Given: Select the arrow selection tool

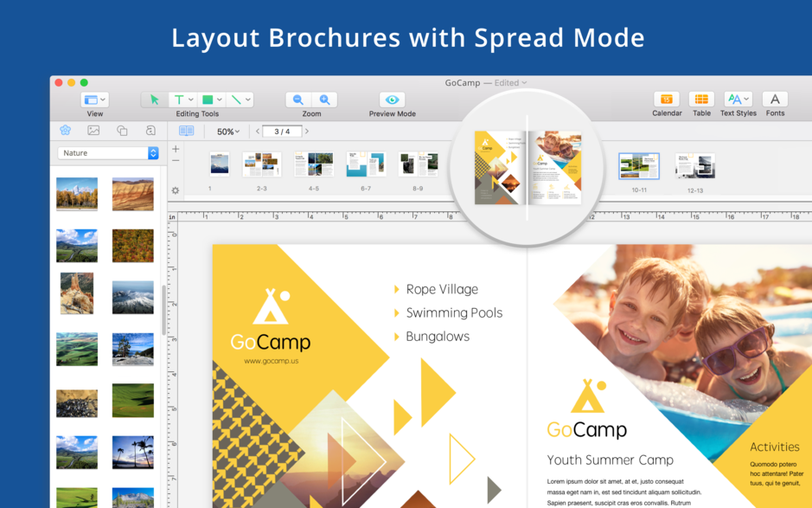Looking at the screenshot, I should point(156,98).
